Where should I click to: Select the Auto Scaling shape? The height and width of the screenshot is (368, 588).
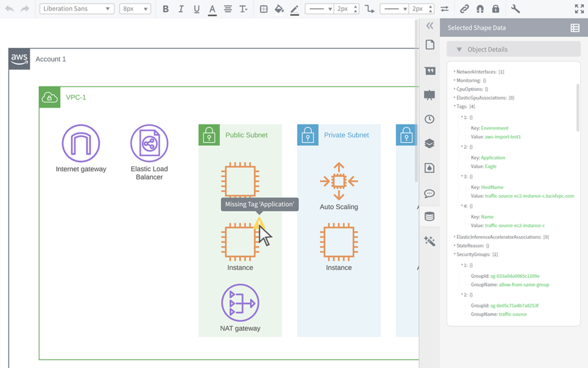[x=339, y=182]
